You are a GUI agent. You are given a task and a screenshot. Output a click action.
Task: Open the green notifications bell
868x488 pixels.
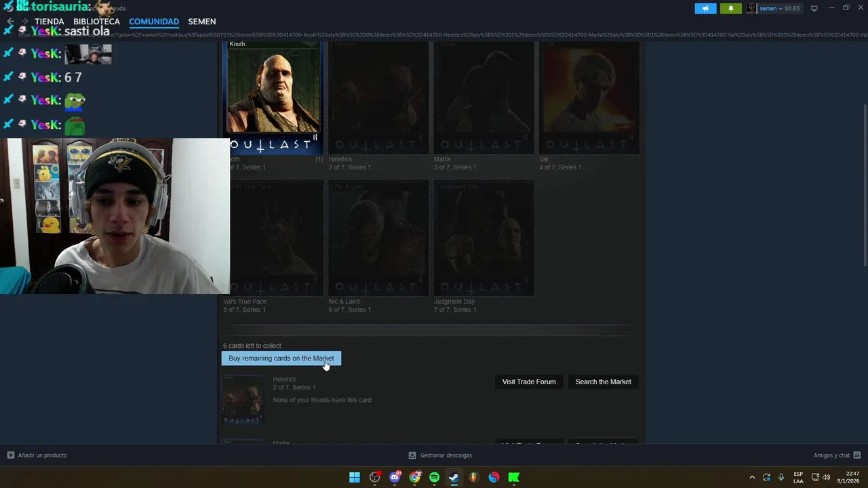(731, 8)
